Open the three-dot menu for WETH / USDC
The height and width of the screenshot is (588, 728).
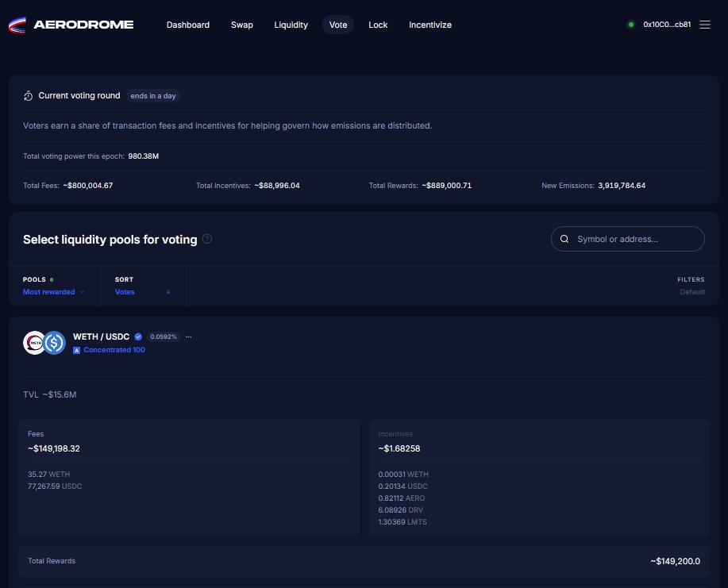click(188, 337)
